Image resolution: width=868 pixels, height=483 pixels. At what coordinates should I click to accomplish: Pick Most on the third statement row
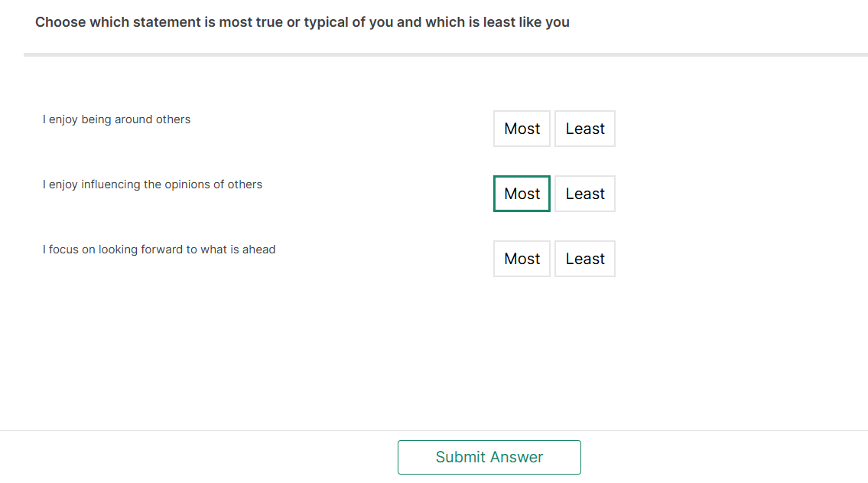522,259
